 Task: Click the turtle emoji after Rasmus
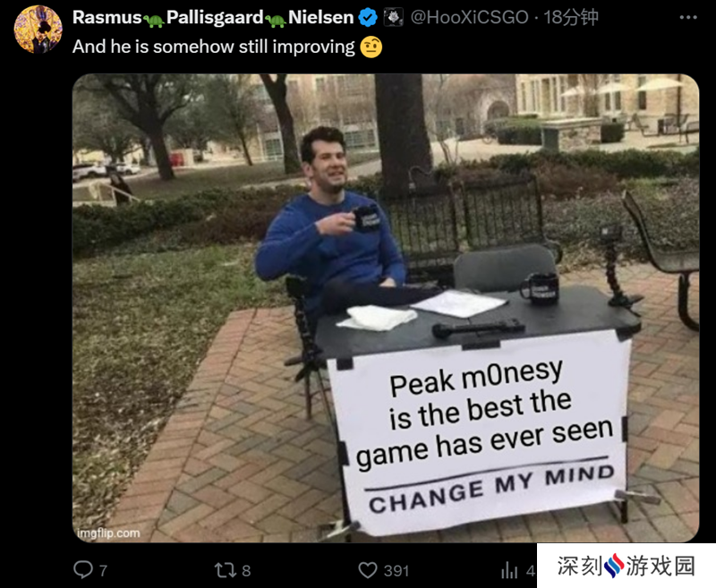coord(154,20)
